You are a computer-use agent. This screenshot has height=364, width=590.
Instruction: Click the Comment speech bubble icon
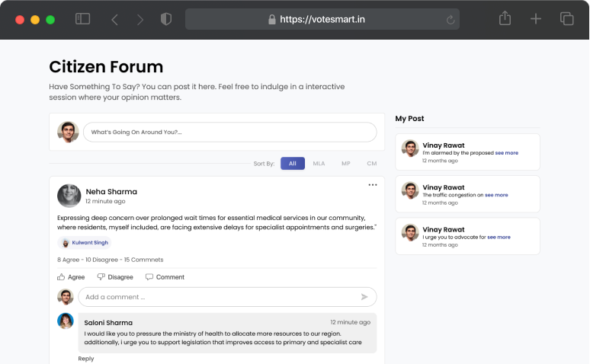149,277
